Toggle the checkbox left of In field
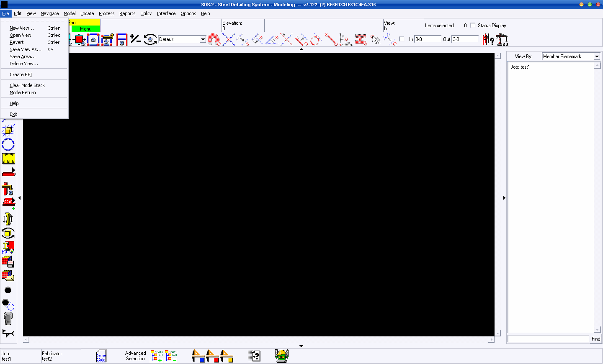The image size is (603, 364). [402, 39]
